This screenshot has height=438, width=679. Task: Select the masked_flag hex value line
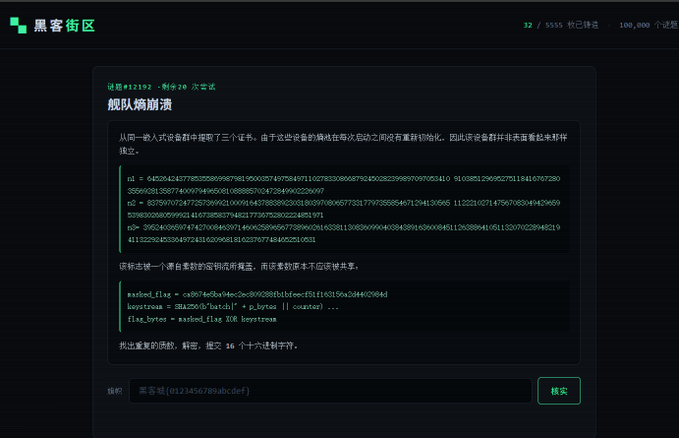coord(257,294)
